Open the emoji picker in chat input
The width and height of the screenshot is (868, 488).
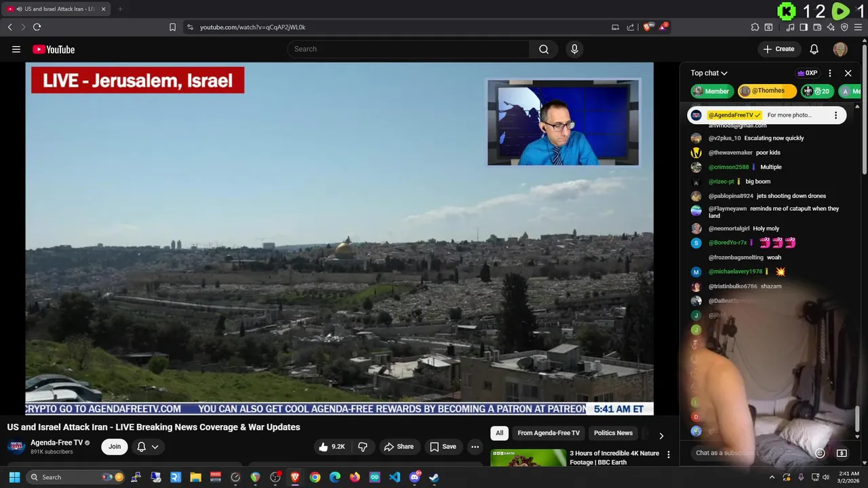(x=820, y=453)
